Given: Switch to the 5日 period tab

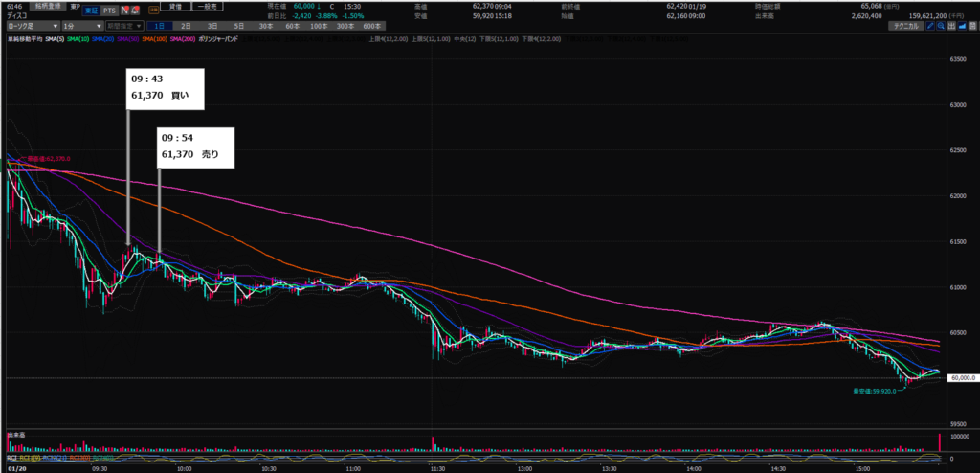Looking at the screenshot, I should click(x=239, y=26).
